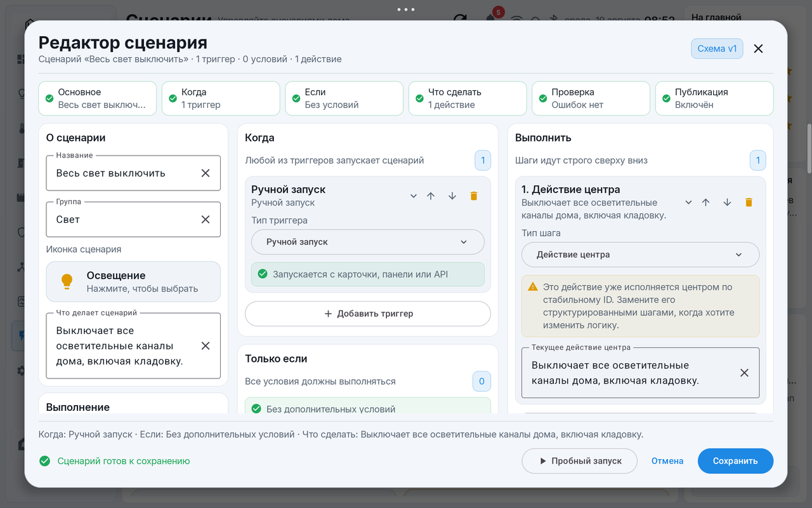This screenshot has width=812, height=508.
Task: Click the page scrollbar behind the dialog
Action: coord(809,149)
